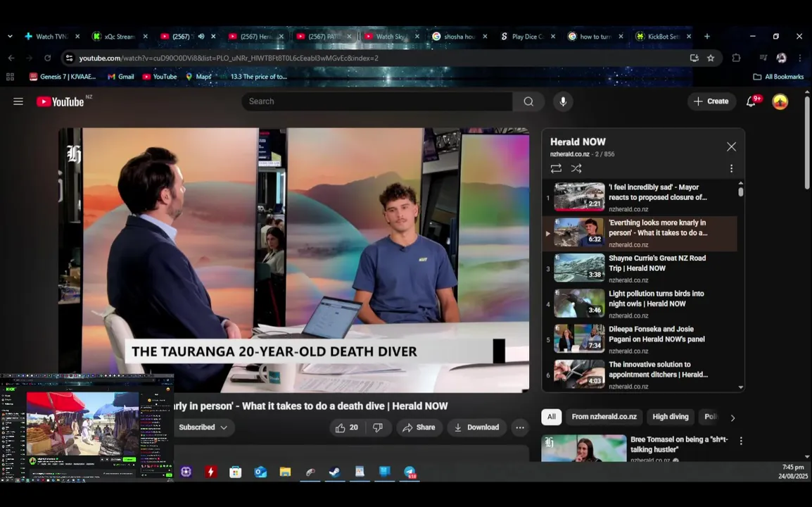Open All Bookmarks folder

778,77
